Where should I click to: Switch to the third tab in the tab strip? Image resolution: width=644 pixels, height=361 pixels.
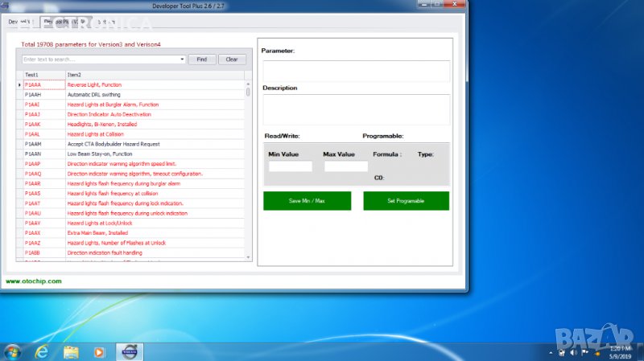pos(105,22)
